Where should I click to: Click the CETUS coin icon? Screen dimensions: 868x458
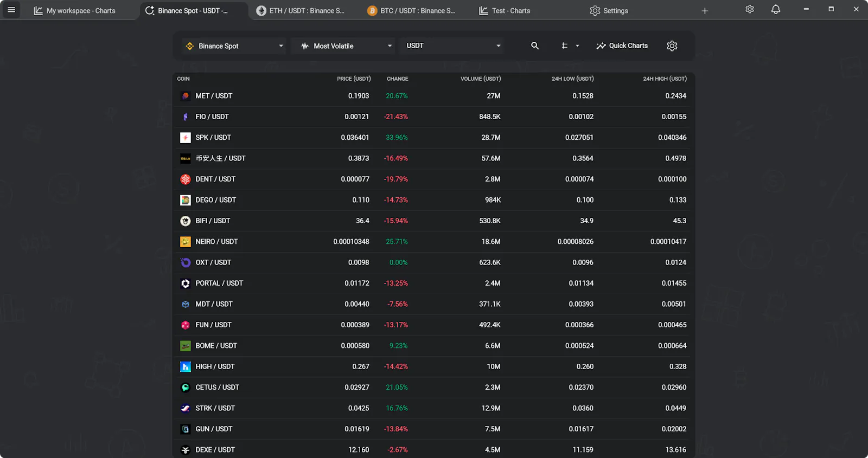[186, 388]
